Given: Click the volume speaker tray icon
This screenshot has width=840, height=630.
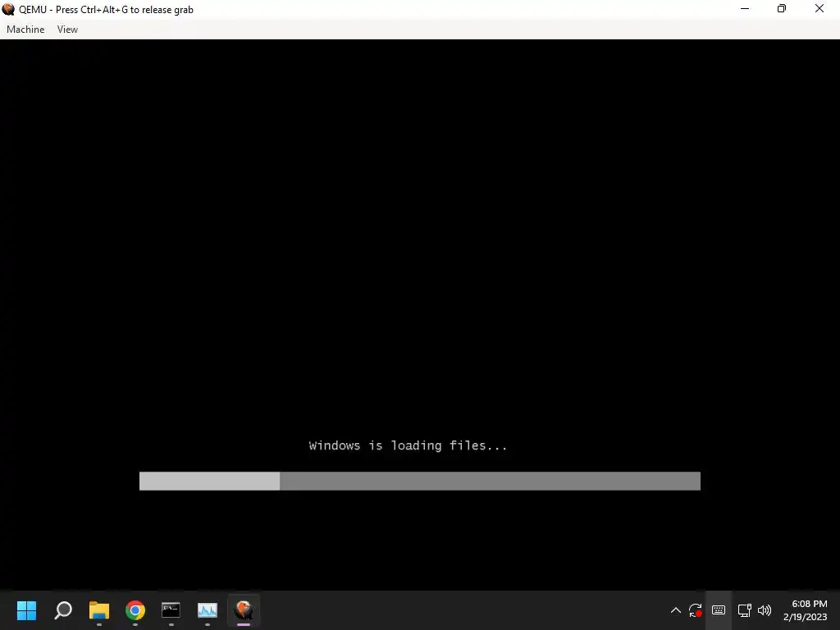Looking at the screenshot, I should (x=765, y=610).
